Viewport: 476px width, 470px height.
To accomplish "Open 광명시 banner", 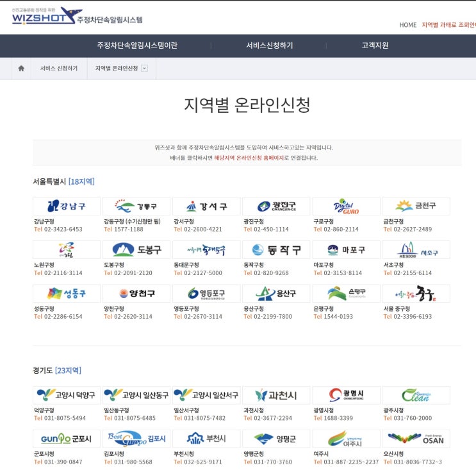I will tap(346, 395).
